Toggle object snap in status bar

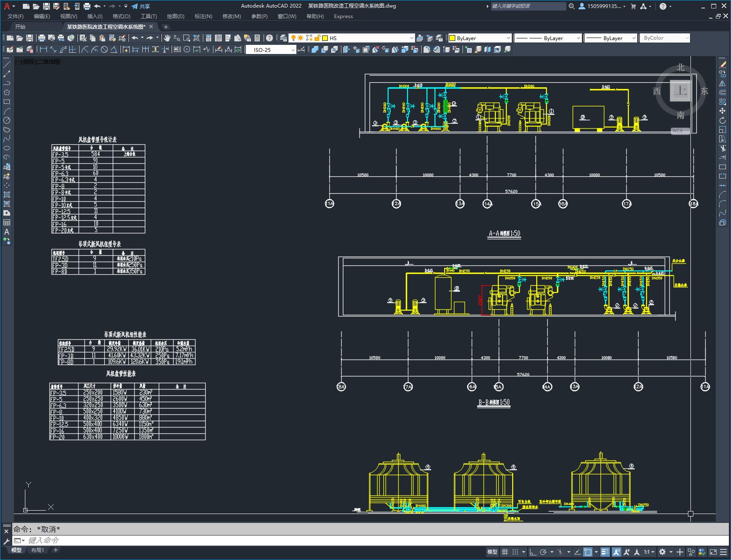(587, 552)
